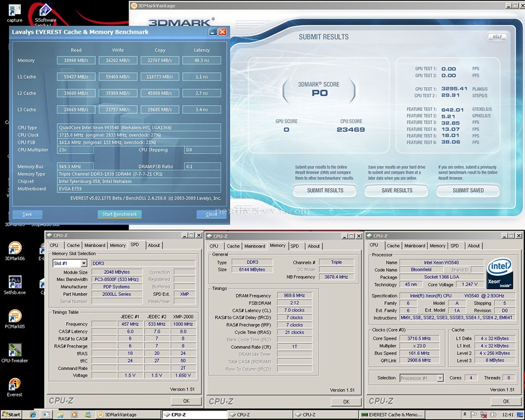Click the DRAM Frequency value 969.6 MHz
Screen dimensions: 525x420
pyautogui.click(x=295, y=295)
